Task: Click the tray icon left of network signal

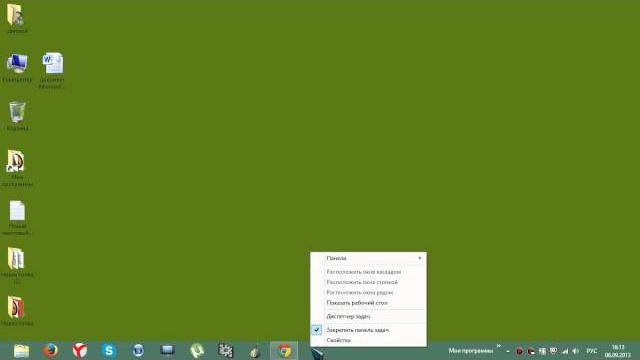Action: point(553,351)
